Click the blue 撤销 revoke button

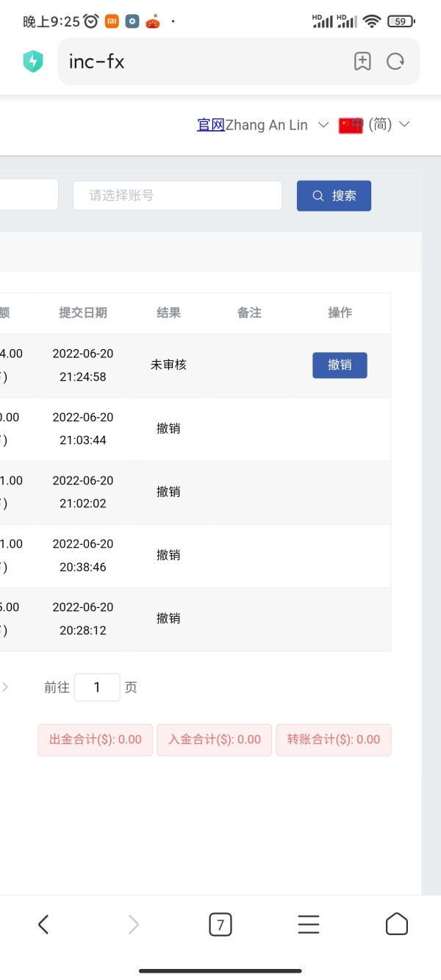pyautogui.click(x=340, y=365)
